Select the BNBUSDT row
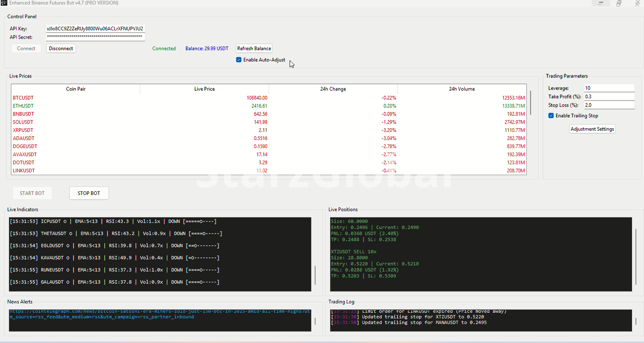The height and width of the screenshot is (343, 644). coord(269,114)
